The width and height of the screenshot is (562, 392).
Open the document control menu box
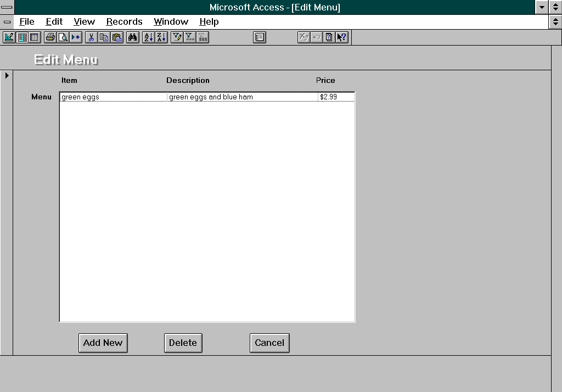click(x=7, y=22)
